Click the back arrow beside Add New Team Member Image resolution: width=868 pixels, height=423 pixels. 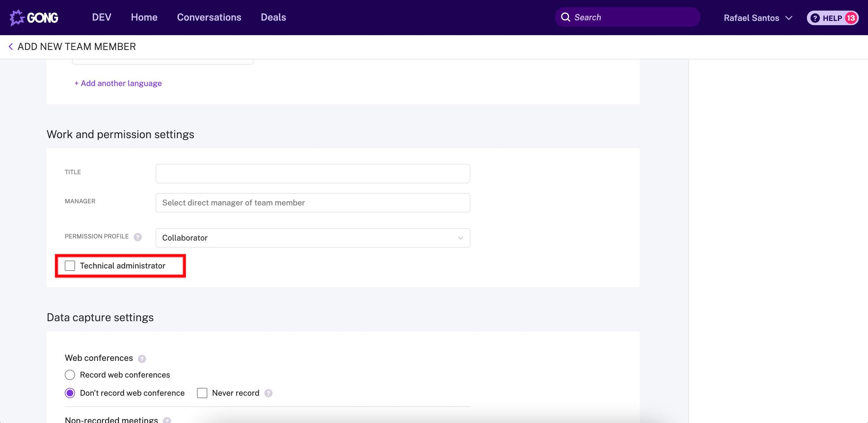coord(11,47)
